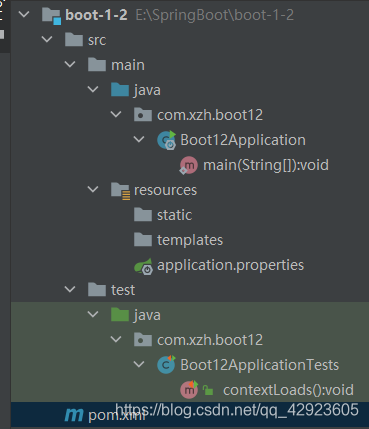Collapse the Boot12ApplicationTests class node
The height and width of the screenshot is (429, 369).
click(x=139, y=364)
